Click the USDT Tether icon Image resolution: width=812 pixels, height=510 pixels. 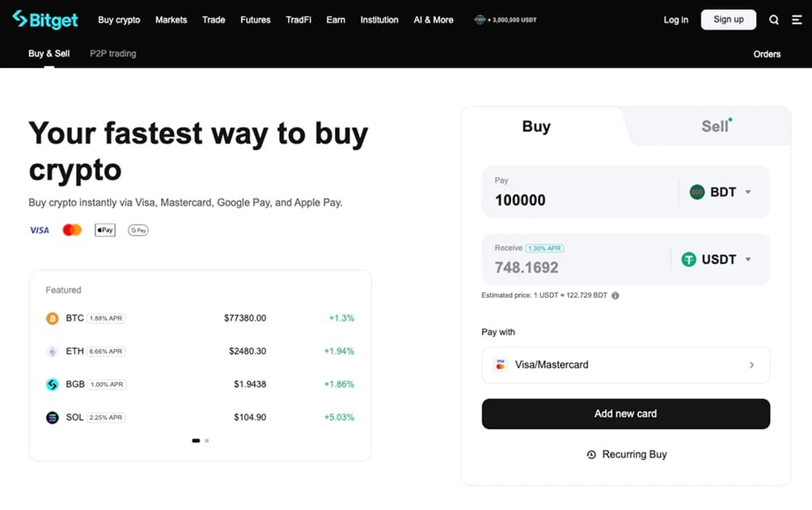click(x=689, y=259)
